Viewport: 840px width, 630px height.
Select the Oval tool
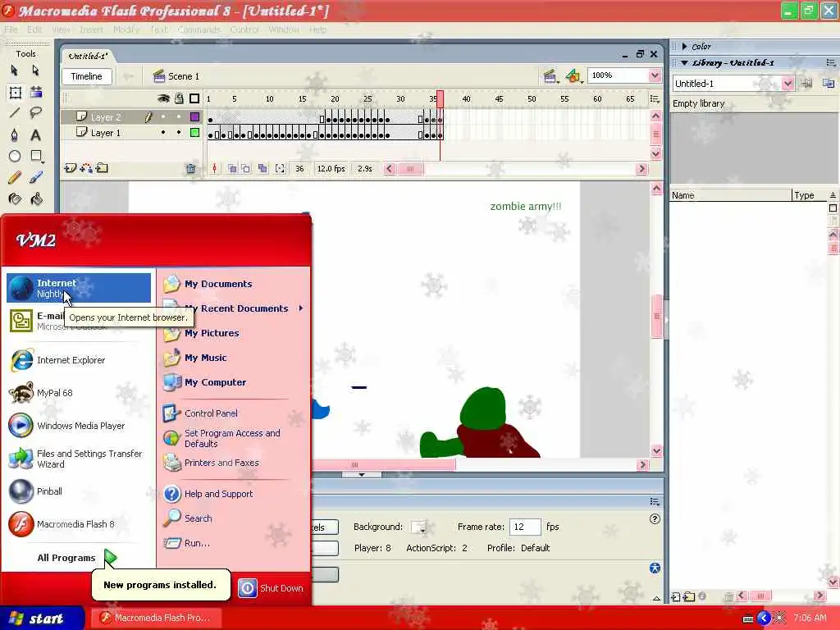15,156
